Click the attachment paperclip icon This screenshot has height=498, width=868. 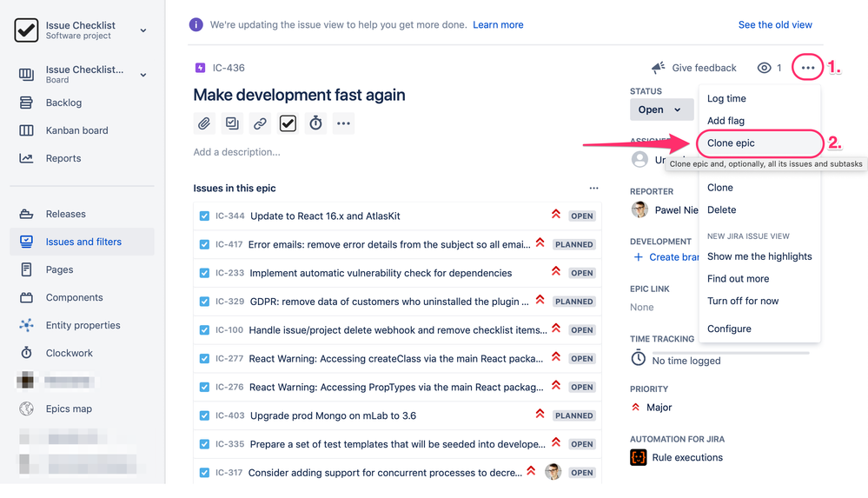(204, 123)
